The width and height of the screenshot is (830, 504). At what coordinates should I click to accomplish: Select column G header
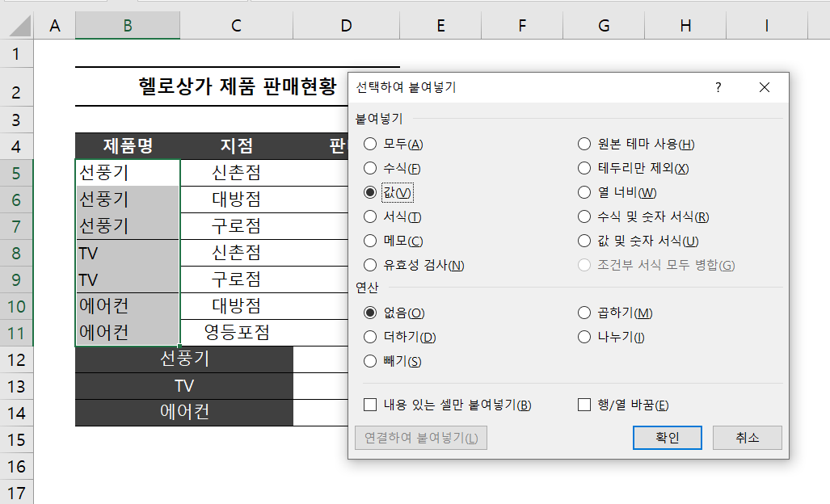(604, 26)
